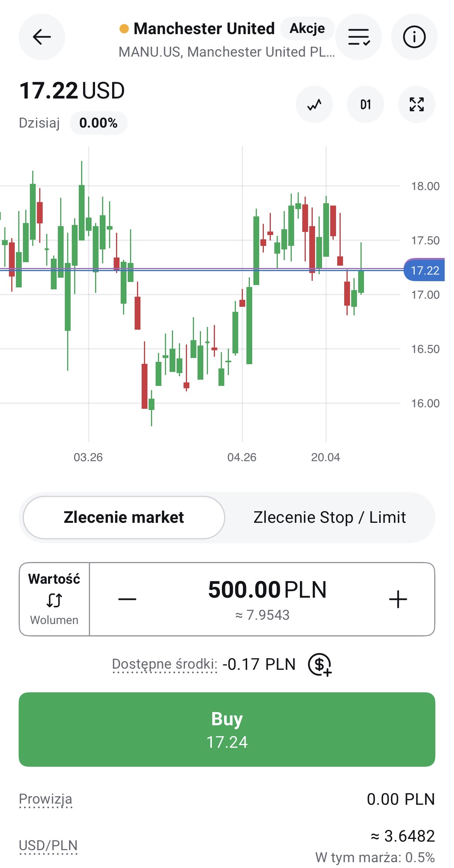454x868 pixels.
Task: Open the D1 interval selector
Action: pyautogui.click(x=365, y=104)
